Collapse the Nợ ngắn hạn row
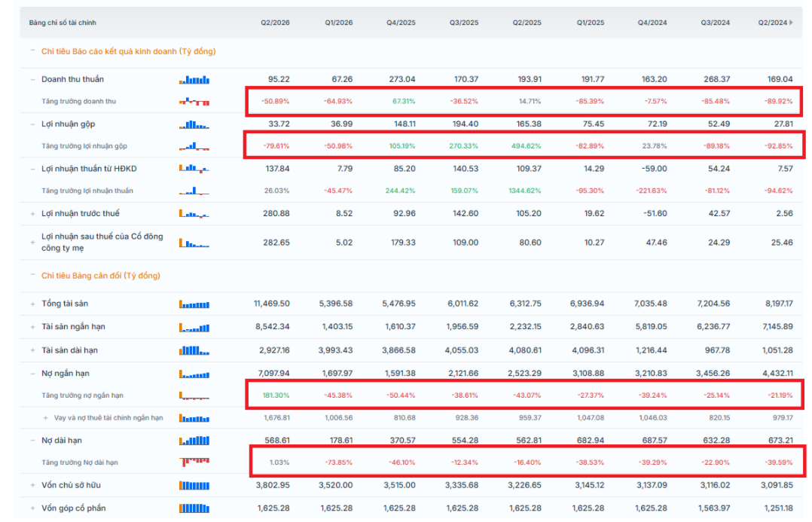This screenshot has height=522, width=812. (x=32, y=374)
